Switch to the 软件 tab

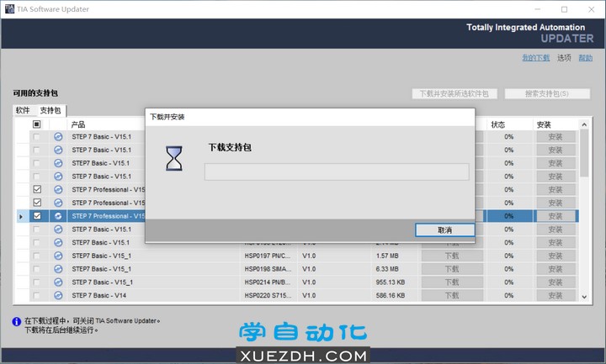tap(23, 110)
